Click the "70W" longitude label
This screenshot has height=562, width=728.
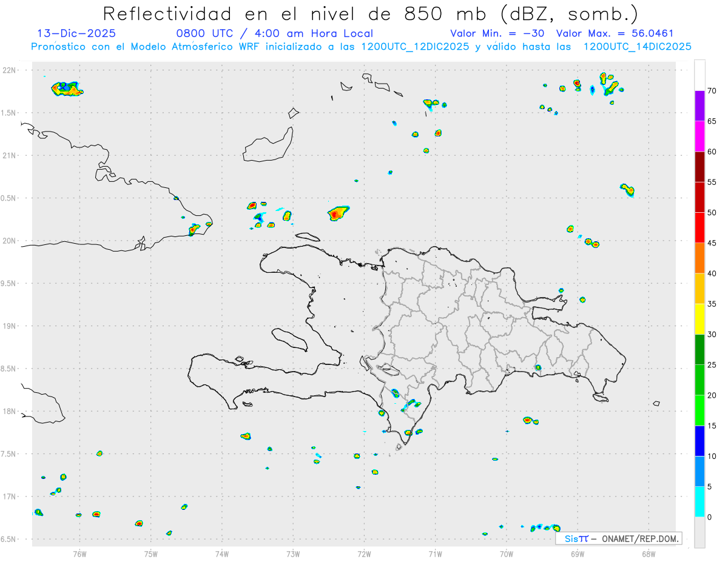tap(507, 554)
